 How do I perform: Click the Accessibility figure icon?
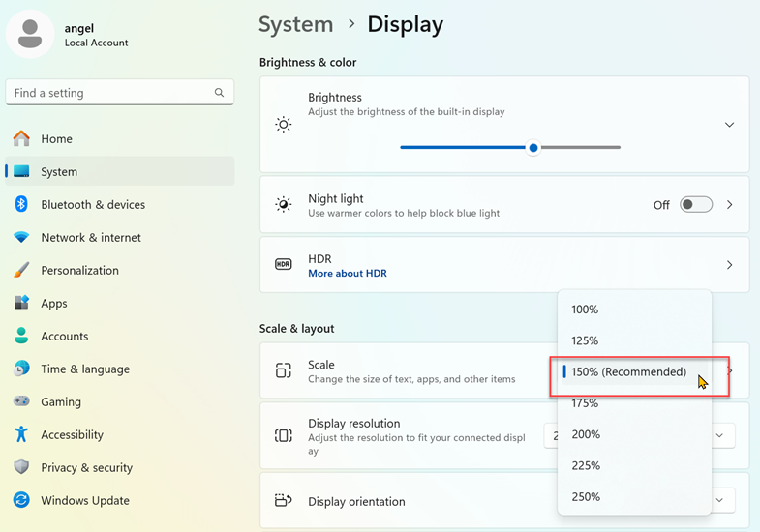click(21, 435)
